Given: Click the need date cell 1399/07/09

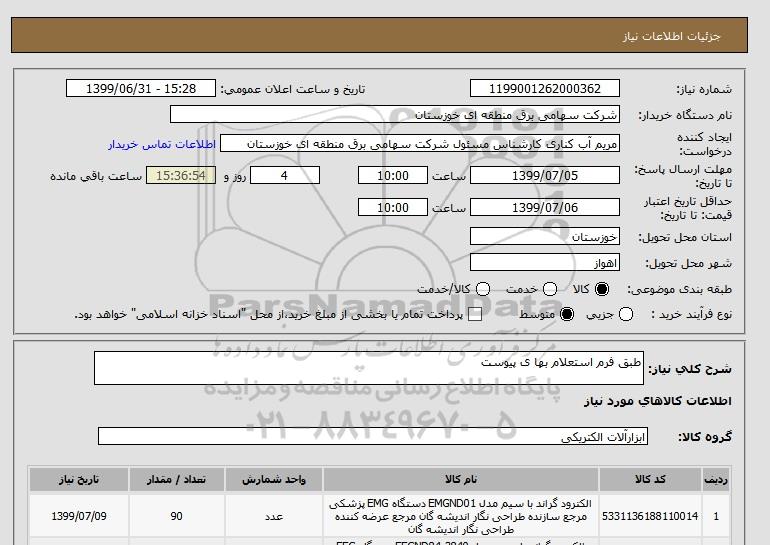Looking at the screenshot, I should tap(79, 516).
